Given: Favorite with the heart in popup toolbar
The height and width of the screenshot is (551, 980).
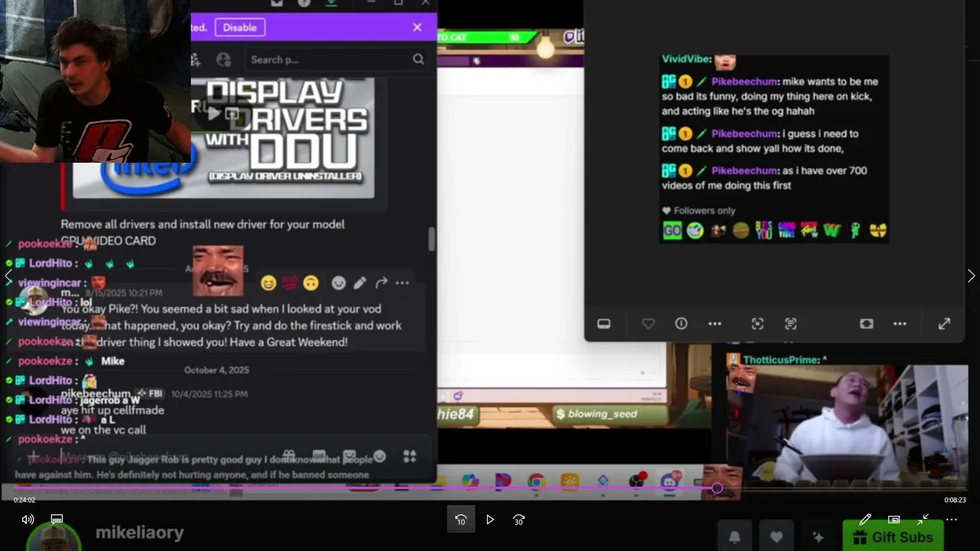Looking at the screenshot, I should pyautogui.click(x=648, y=324).
